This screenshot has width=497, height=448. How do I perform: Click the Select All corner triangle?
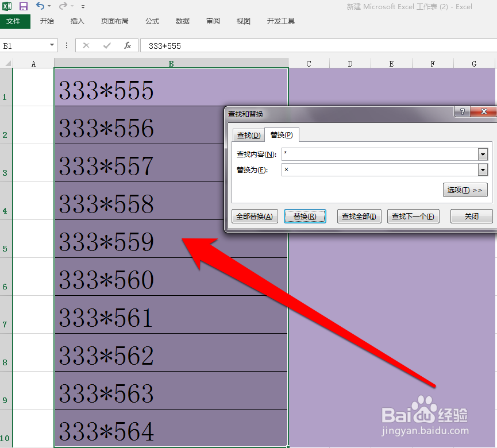pyautogui.click(x=7, y=63)
